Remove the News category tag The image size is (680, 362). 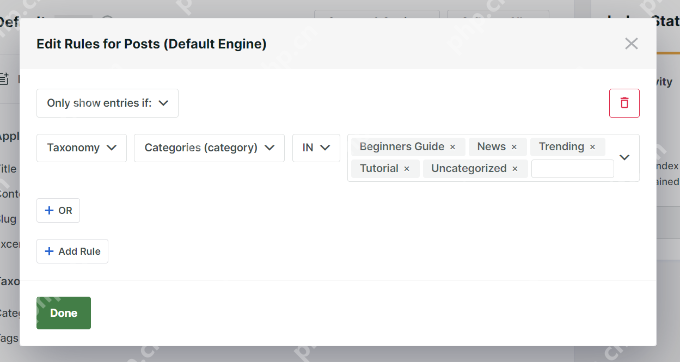pos(514,147)
